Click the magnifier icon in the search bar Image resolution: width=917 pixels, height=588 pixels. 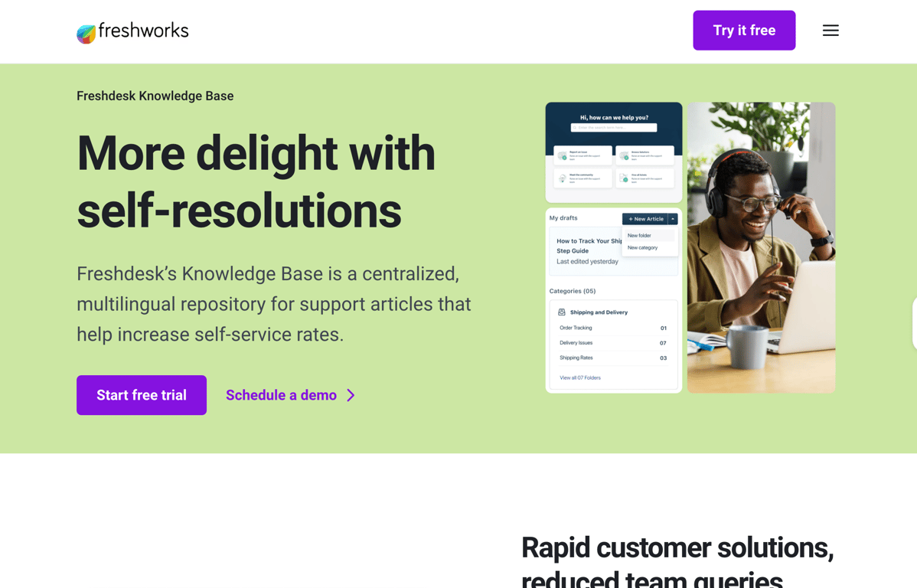[575, 127]
